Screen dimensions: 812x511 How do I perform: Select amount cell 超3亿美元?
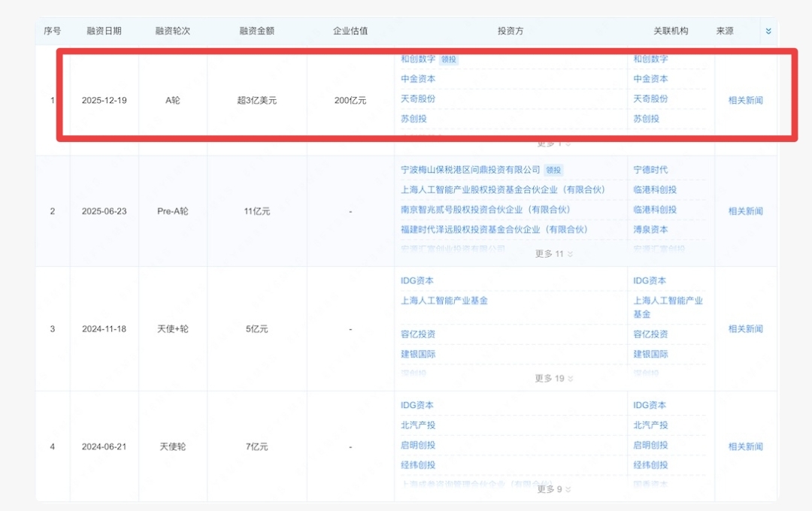point(257,101)
